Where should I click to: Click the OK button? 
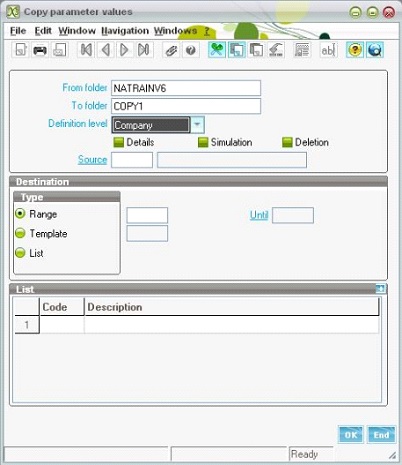(x=351, y=435)
